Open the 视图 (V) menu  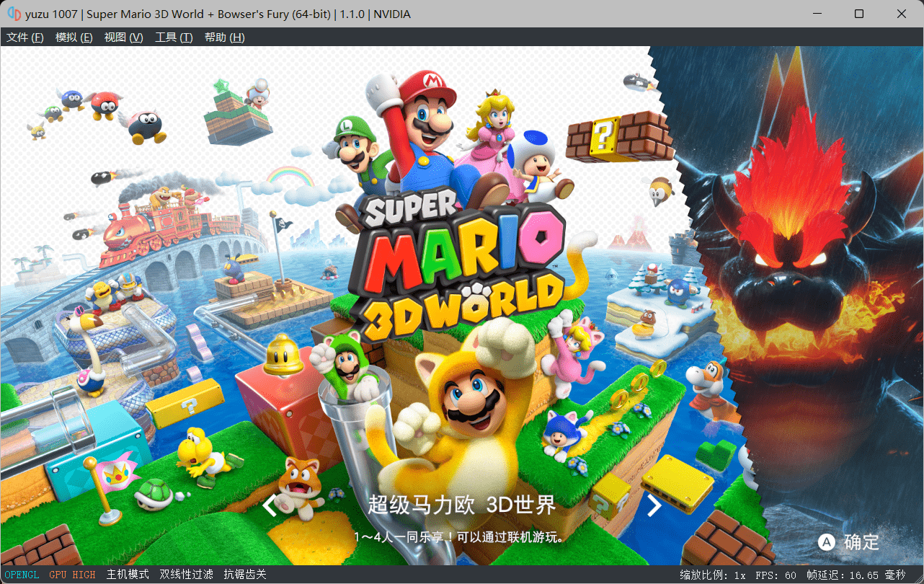(124, 37)
